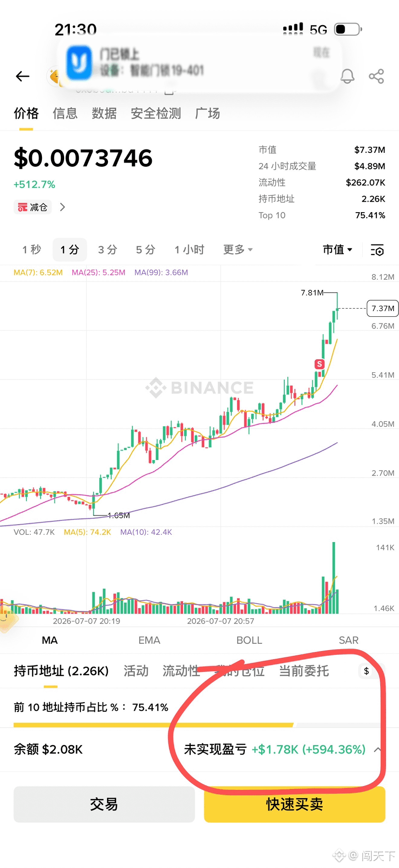Tap the top-10 holdings yellow progress bar
The image size is (399, 868).
coord(153,725)
